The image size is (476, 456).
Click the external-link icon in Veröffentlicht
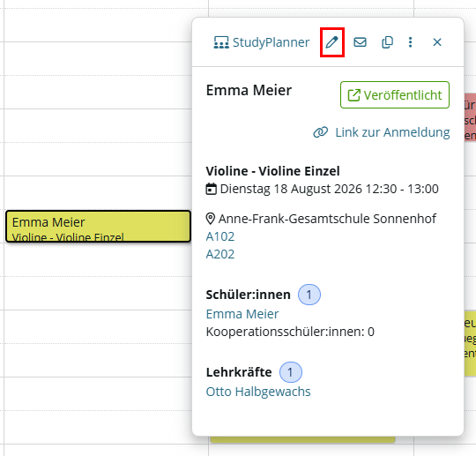click(353, 95)
